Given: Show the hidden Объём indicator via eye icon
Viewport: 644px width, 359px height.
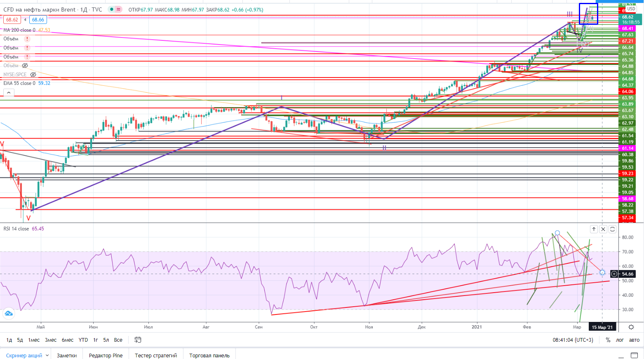Looking at the screenshot, I should click(x=25, y=66).
